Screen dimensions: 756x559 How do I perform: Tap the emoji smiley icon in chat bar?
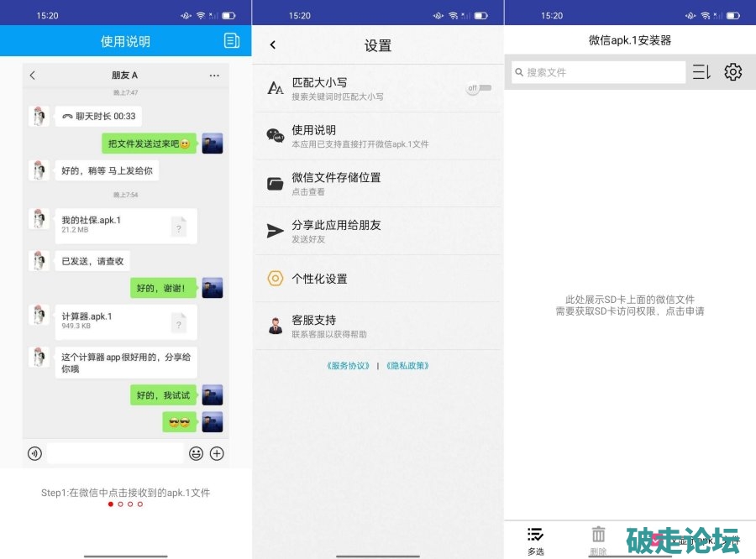(196, 453)
